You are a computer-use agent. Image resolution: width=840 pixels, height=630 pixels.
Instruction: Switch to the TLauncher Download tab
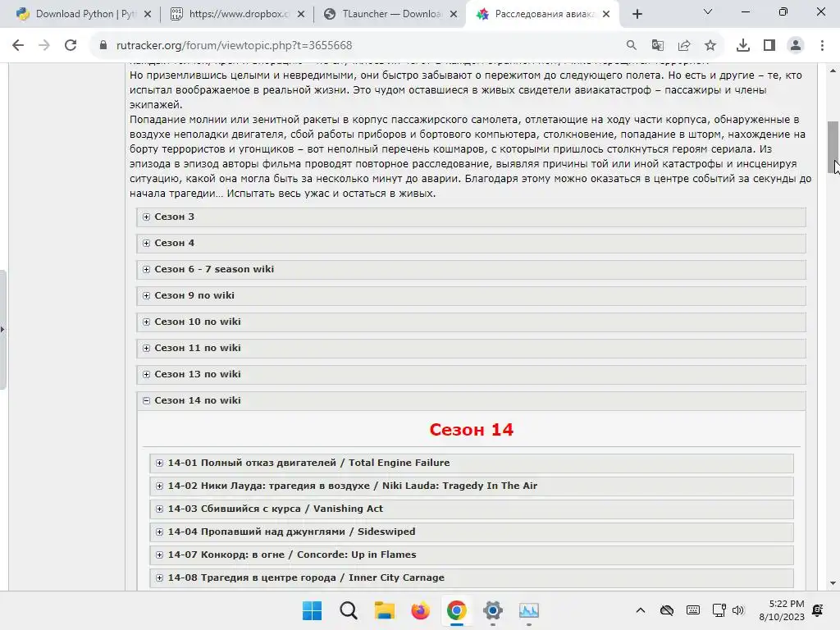[388, 14]
